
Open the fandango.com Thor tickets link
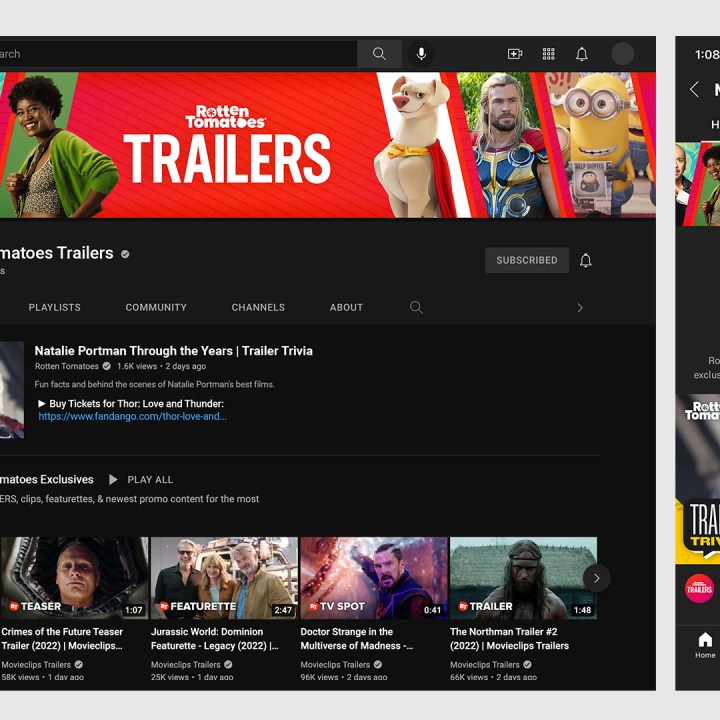click(x=132, y=416)
